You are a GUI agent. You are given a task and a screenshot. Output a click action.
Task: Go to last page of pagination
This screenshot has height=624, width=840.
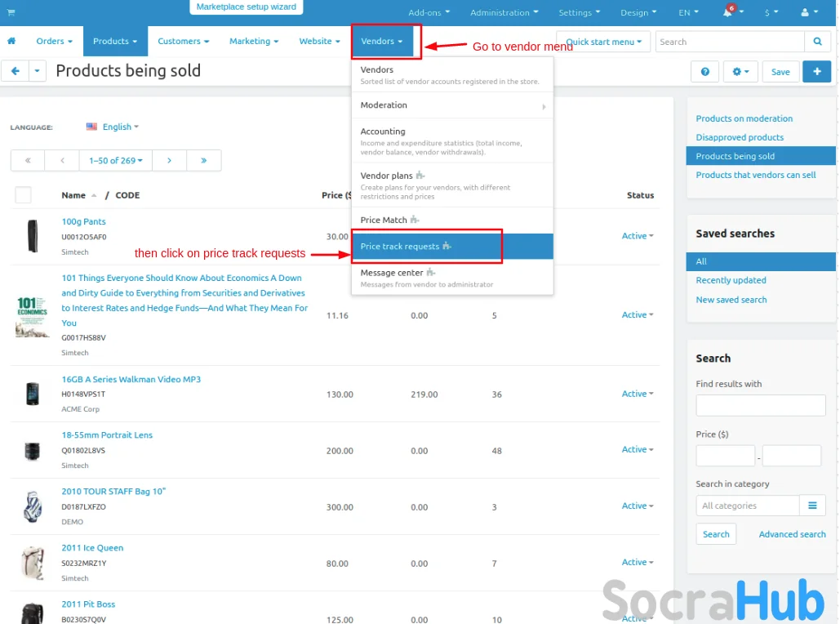(203, 160)
